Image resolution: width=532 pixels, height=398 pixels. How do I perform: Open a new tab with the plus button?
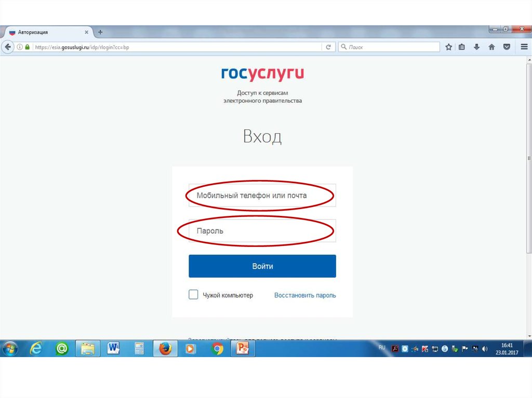tap(100, 32)
